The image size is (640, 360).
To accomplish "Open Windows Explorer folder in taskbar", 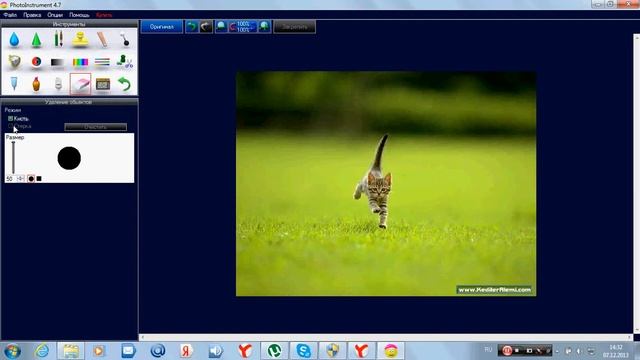I will coord(71,351).
